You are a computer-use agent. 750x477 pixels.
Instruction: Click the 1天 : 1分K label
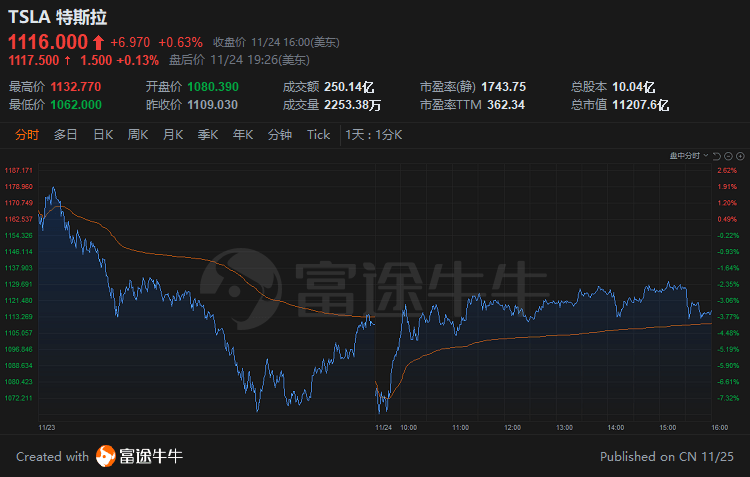pos(374,135)
